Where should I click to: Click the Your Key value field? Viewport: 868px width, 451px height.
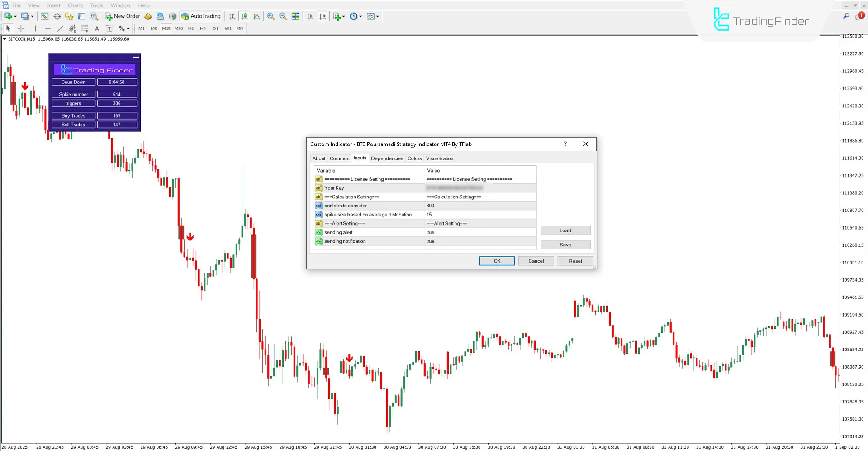click(x=479, y=187)
